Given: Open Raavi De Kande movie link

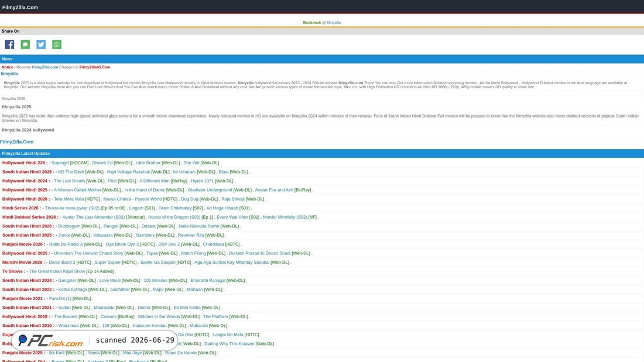Looking at the screenshot, I should coord(181,353).
